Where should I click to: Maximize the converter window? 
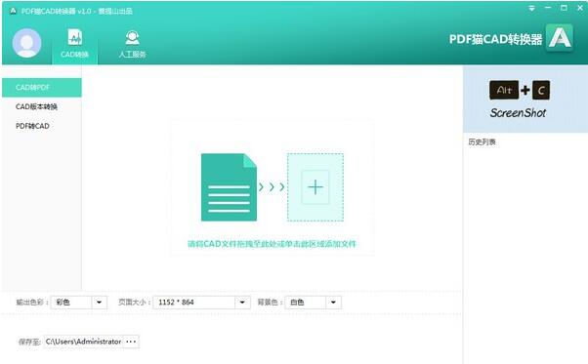tap(564, 8)
